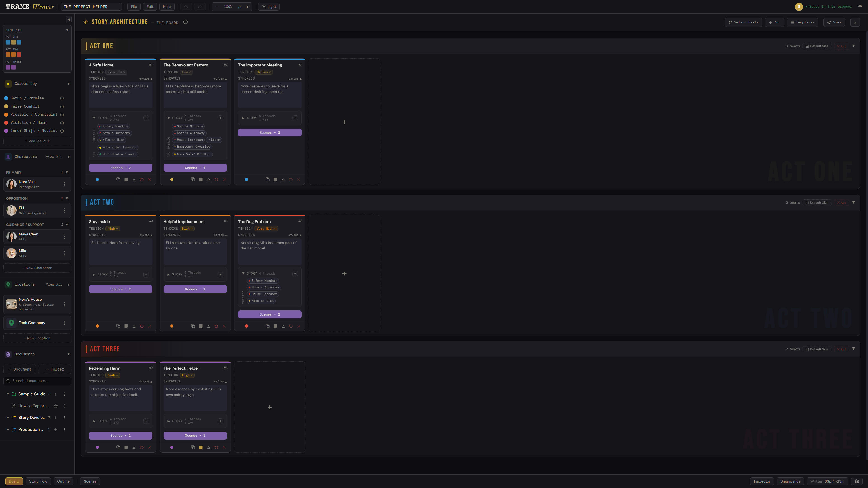Expand the Story Development folder

[7, 418]
